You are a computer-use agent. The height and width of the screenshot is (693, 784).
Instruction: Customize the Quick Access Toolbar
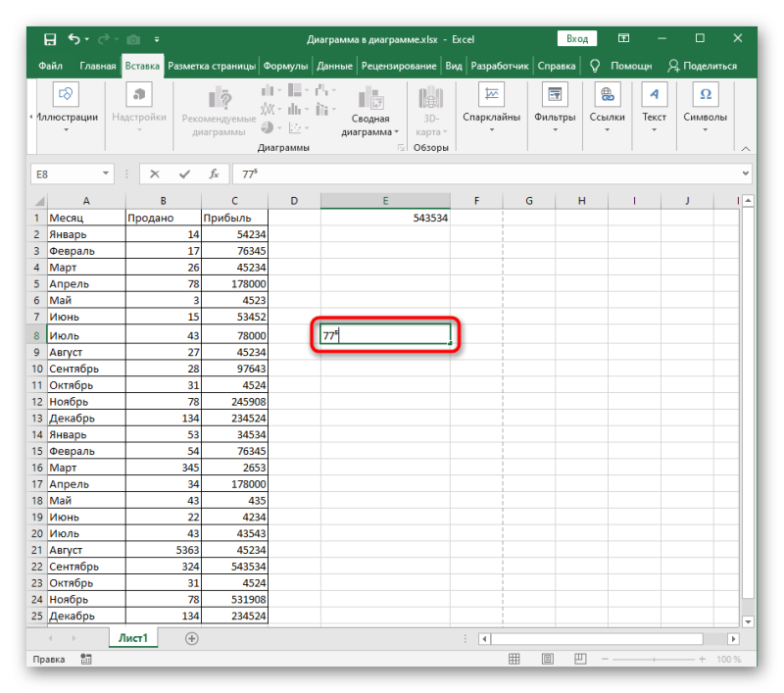(157, 39)
